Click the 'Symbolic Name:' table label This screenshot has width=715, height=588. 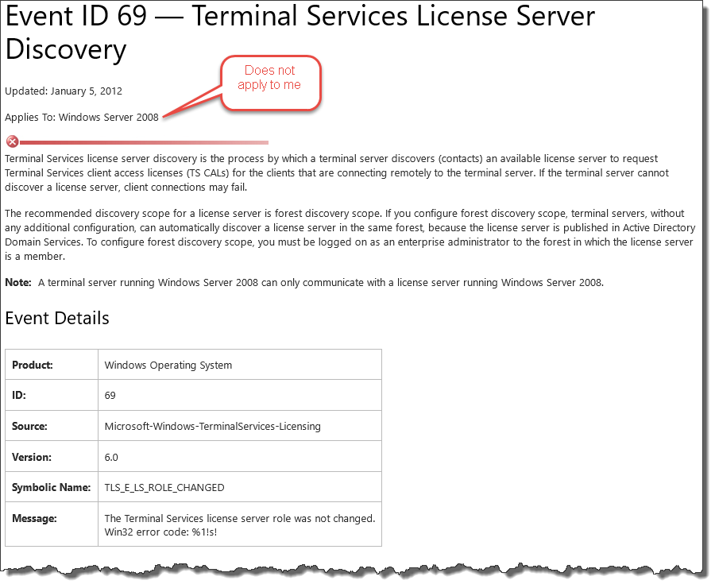(x=51, y=487)
